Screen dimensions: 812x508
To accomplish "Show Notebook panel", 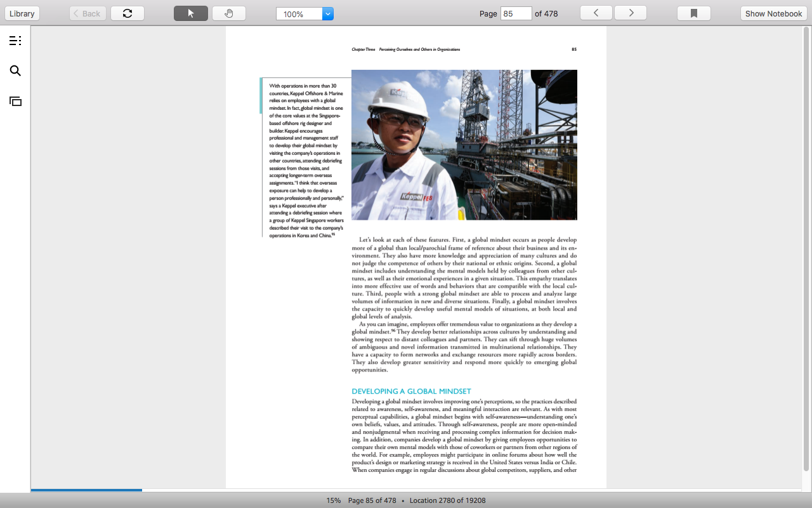I will (x=773, y=13).
